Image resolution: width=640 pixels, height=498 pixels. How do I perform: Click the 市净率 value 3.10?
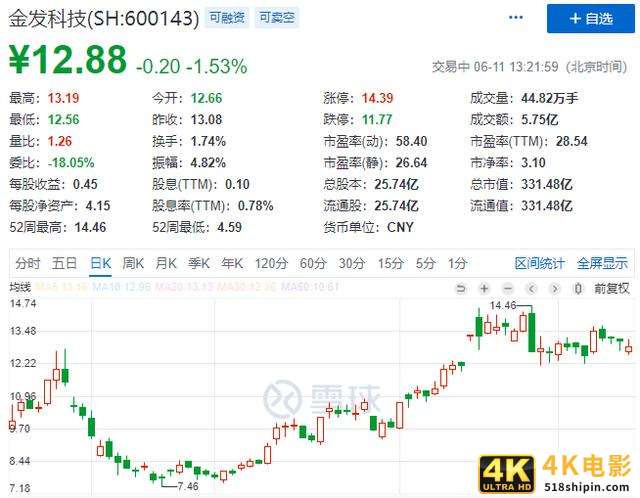click(533, 162)
